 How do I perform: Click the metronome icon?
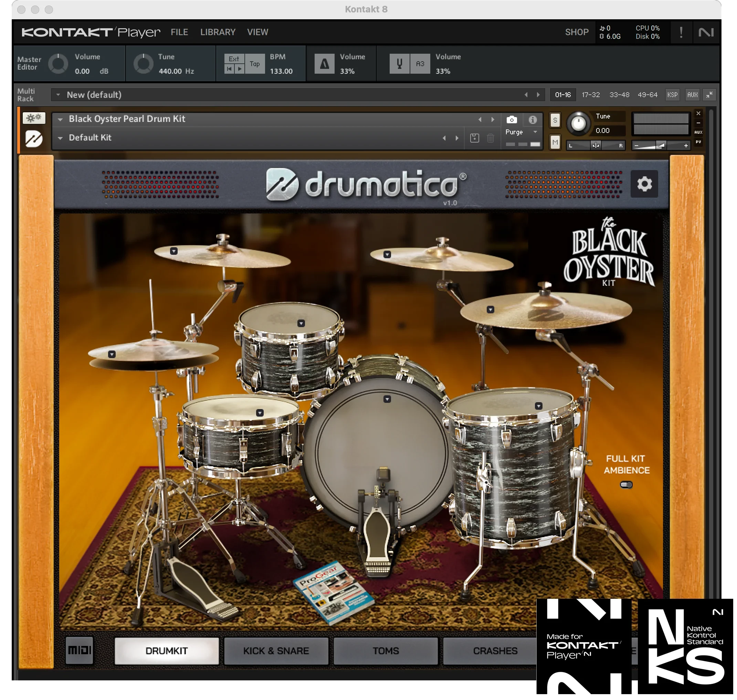tap(324, 64)
